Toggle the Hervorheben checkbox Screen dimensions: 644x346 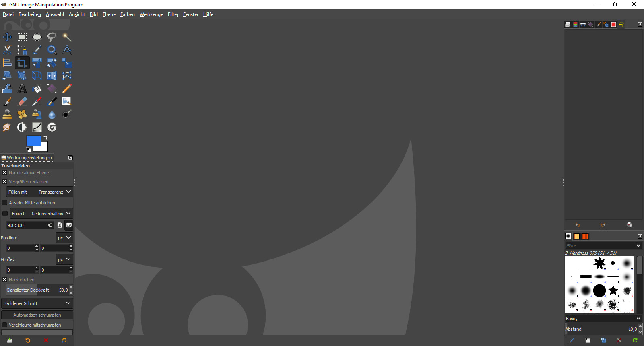5,280
